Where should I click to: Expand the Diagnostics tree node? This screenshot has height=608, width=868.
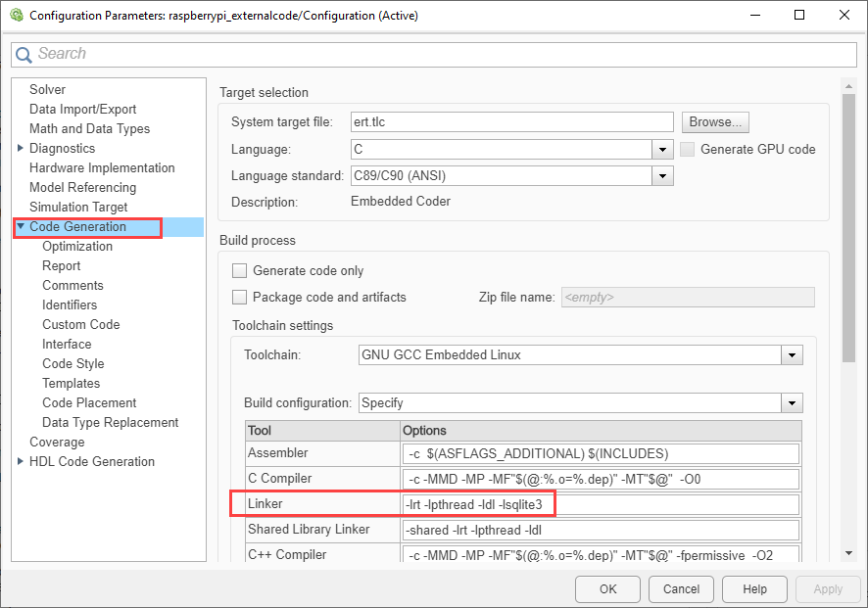(x=21, y=149)
